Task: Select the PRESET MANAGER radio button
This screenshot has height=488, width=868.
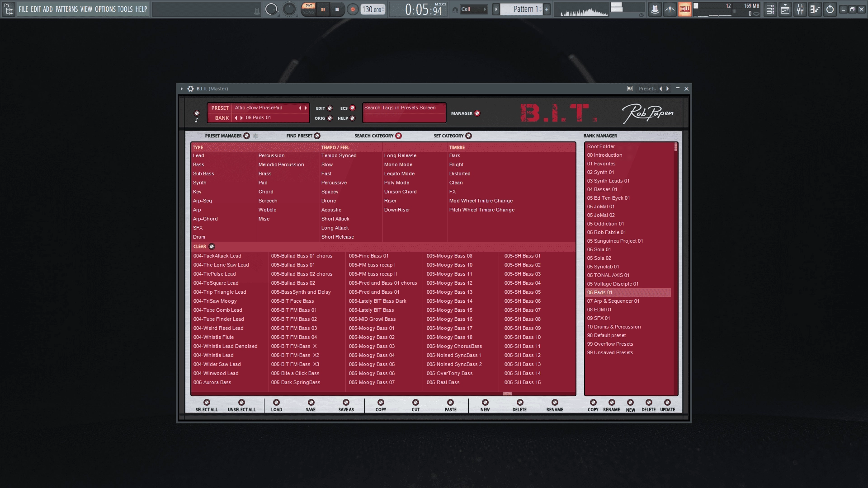Action: 246,136
